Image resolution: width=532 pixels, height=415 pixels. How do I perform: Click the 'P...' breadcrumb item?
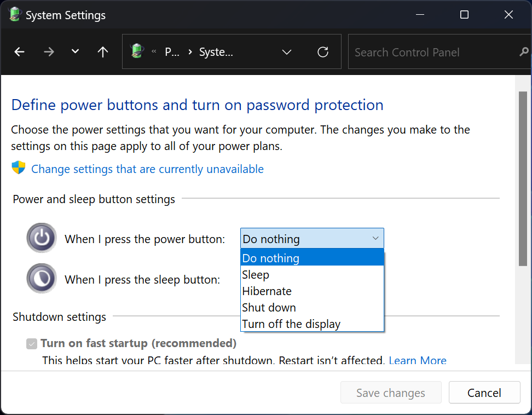pyautogui.click(x=171, y=51)
